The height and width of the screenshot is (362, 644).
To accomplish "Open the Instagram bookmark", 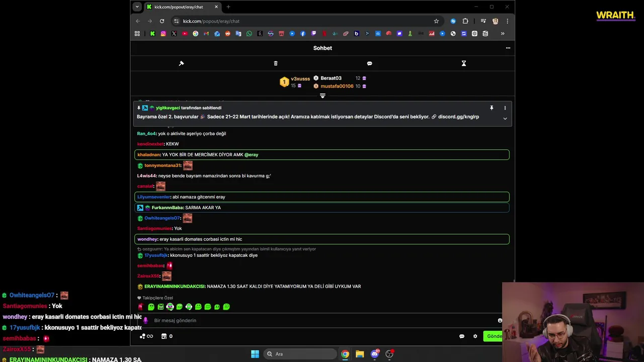I will coord(164,34).
